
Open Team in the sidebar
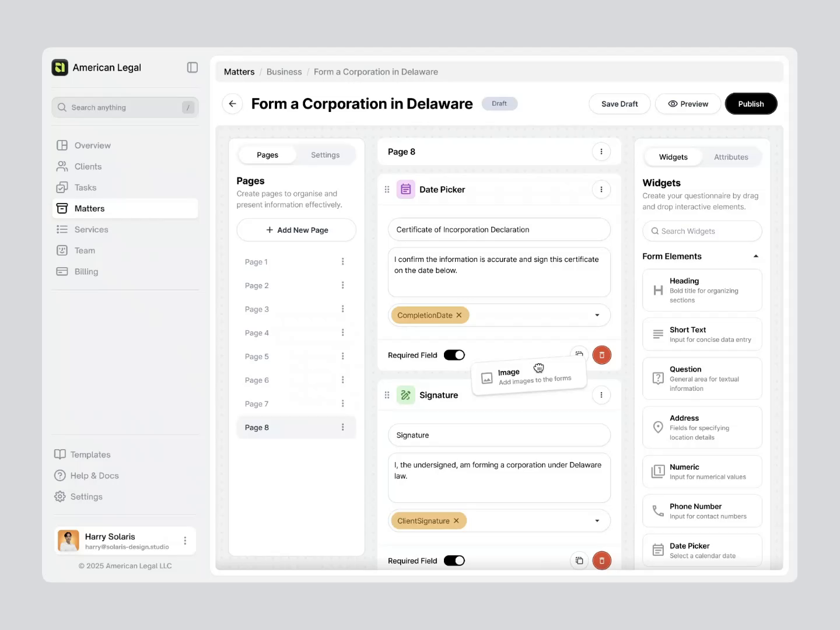(125, 250)
